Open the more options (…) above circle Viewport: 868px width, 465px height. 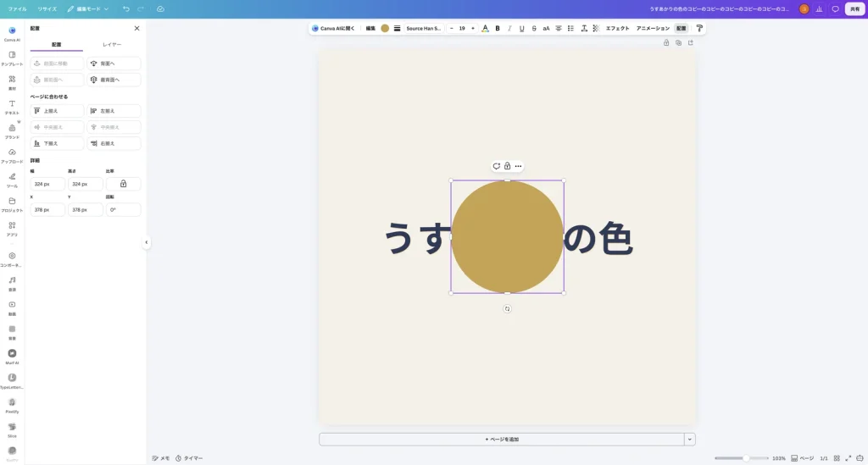[x=518, y=166]
